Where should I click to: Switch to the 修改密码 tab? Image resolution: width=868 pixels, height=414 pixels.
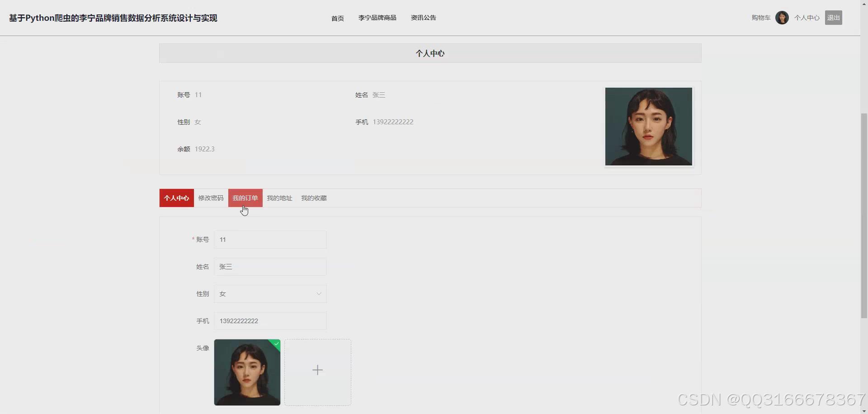211,198
